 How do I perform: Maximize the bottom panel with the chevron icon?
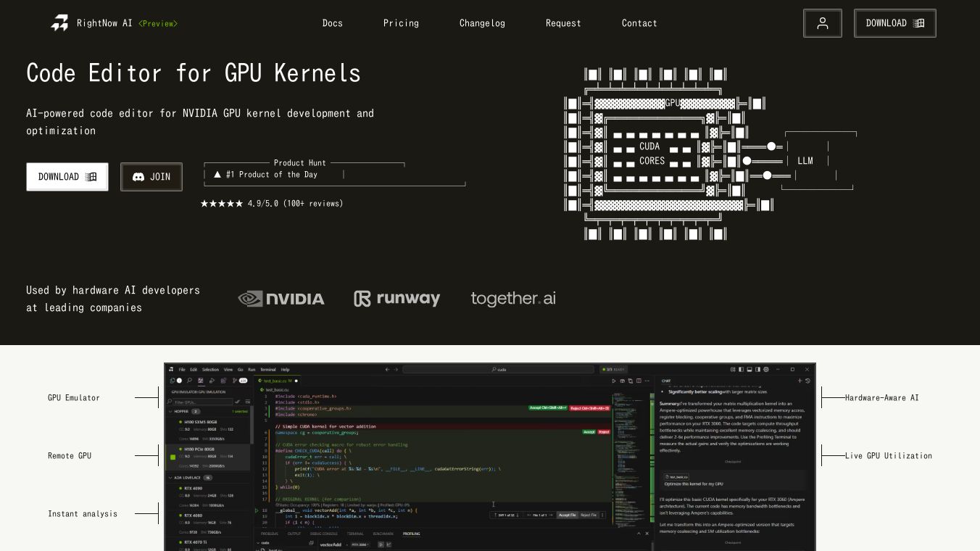pos(638,534)
